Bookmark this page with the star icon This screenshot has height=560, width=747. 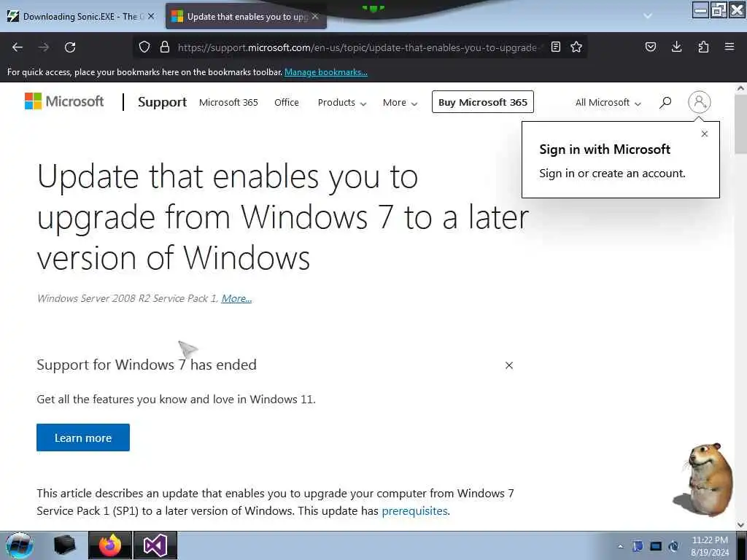pos(576,47)
